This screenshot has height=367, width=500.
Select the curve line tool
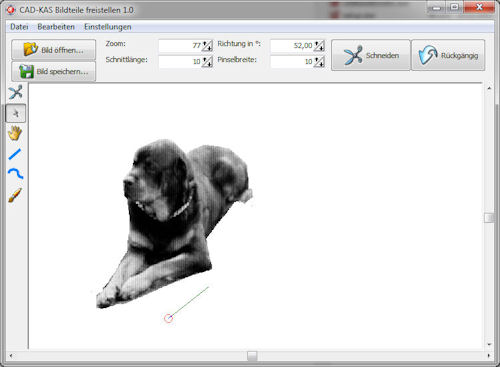15,173
